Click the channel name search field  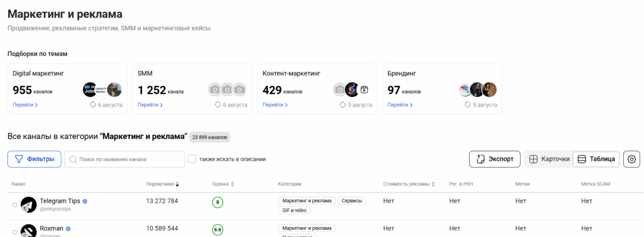coord(124,159)
